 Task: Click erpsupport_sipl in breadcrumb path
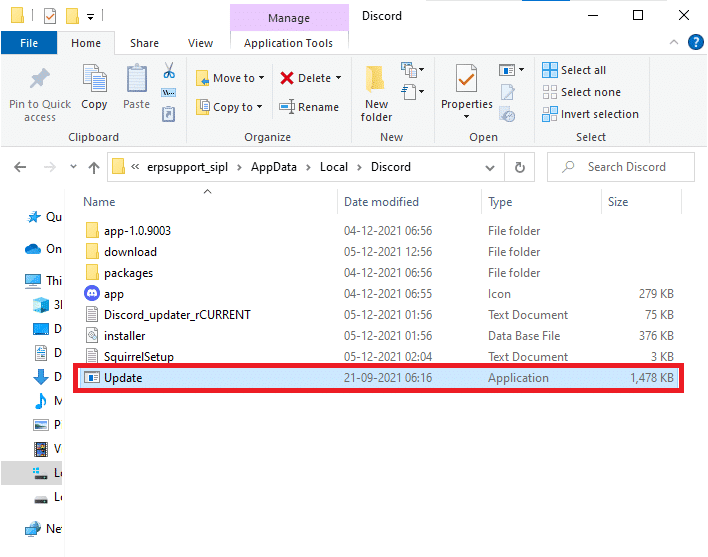click(187, 167)
